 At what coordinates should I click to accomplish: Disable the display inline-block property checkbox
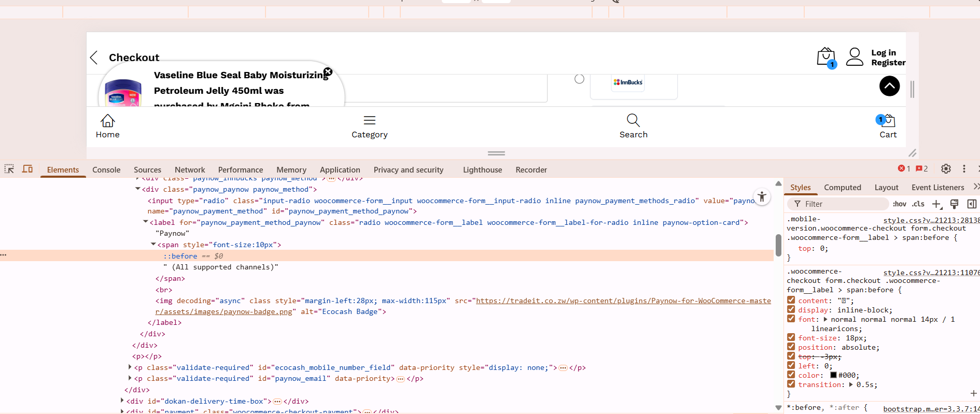(791, 310)
